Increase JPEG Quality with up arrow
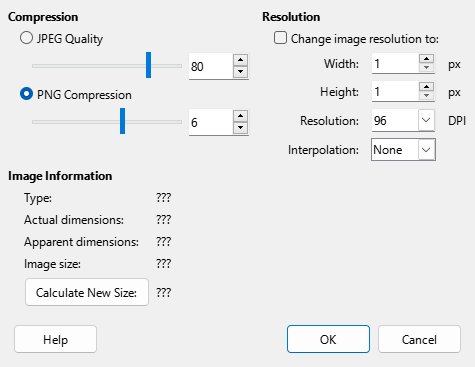This screenshot has height=367, width=475. 240,60
